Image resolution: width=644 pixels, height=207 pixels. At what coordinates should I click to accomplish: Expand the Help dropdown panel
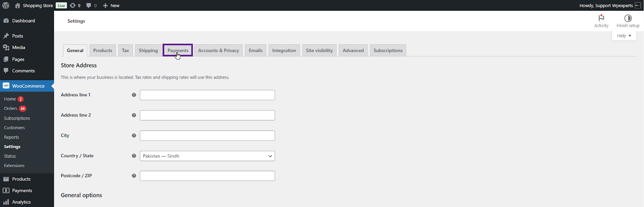[x=624, y=36]
